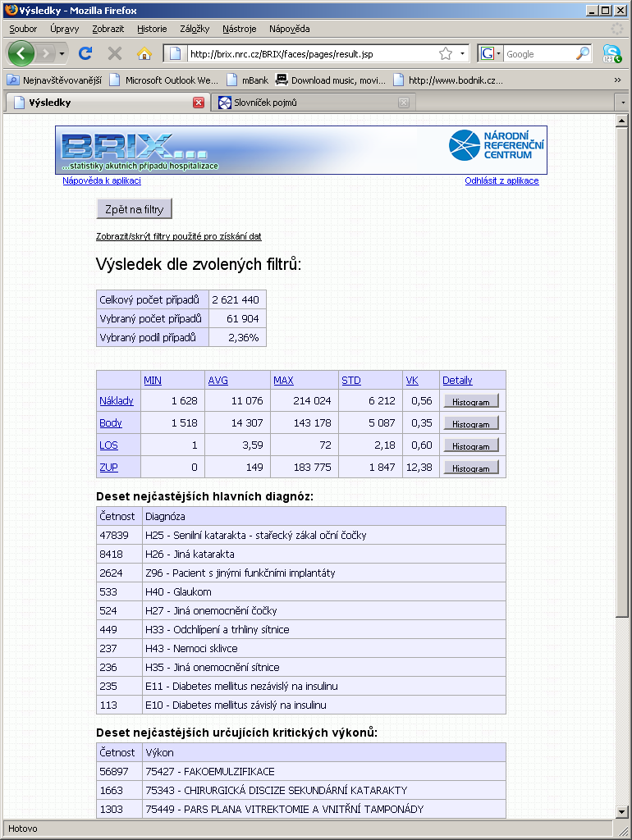This screenshot has height=840, width=632.
Task: Click the page identity icon in address bar
Action: (x=175, y=53)
